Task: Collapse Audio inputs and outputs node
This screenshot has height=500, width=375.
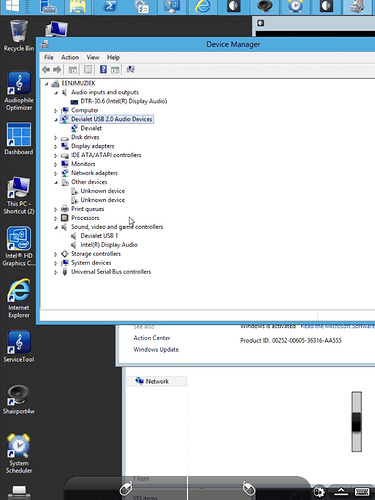Action: [x=56, y=92]
